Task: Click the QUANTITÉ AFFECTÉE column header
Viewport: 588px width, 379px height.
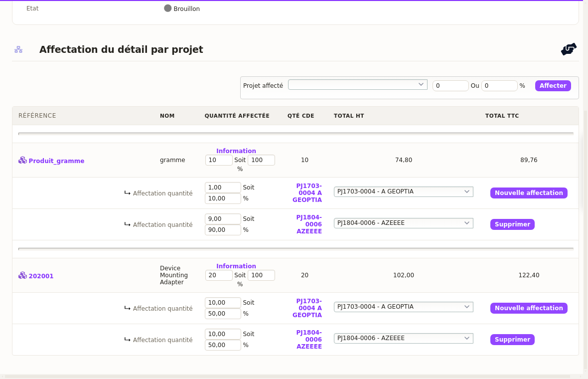Action: 237,116
